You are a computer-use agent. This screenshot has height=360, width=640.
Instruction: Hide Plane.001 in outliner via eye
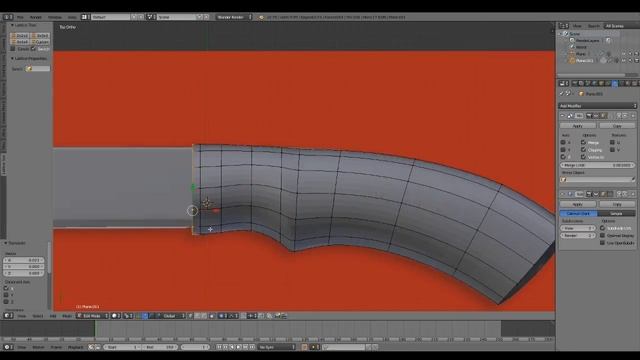click(624, 60)
